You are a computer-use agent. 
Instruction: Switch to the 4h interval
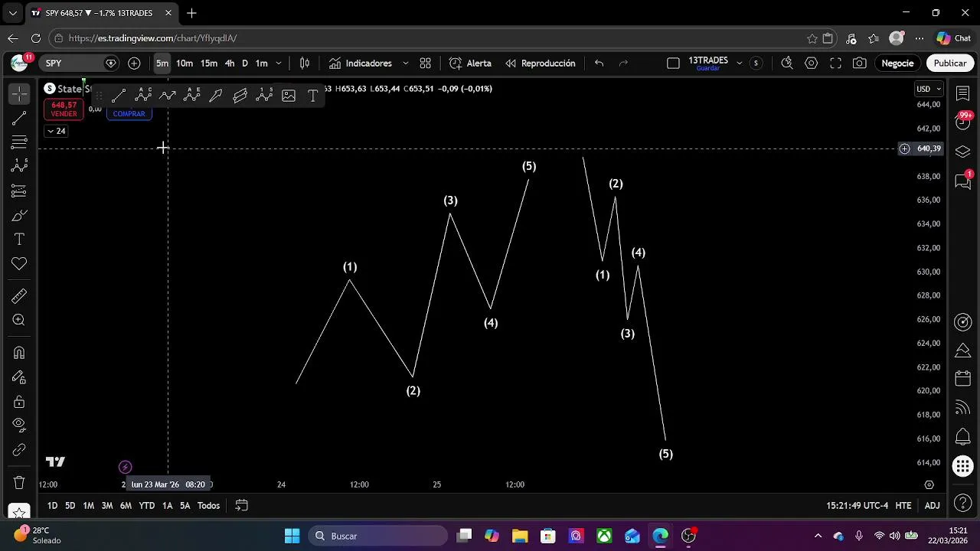point(230,64)
